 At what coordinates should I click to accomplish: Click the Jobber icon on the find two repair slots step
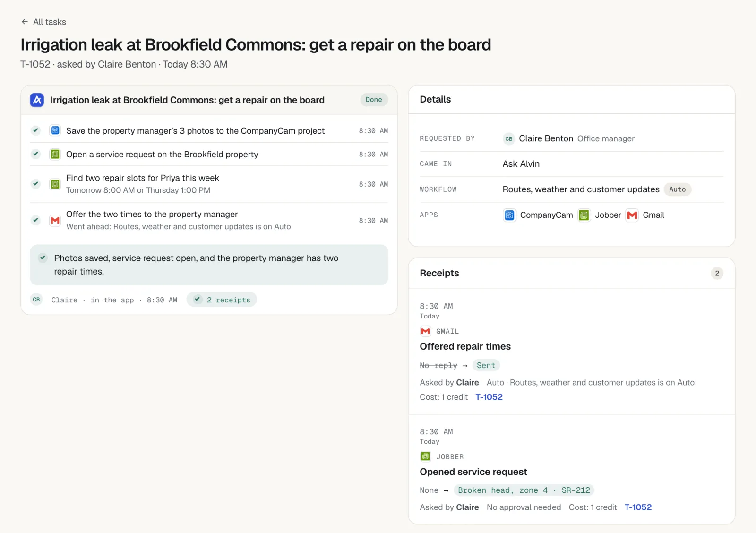click(x=55, y=184)
